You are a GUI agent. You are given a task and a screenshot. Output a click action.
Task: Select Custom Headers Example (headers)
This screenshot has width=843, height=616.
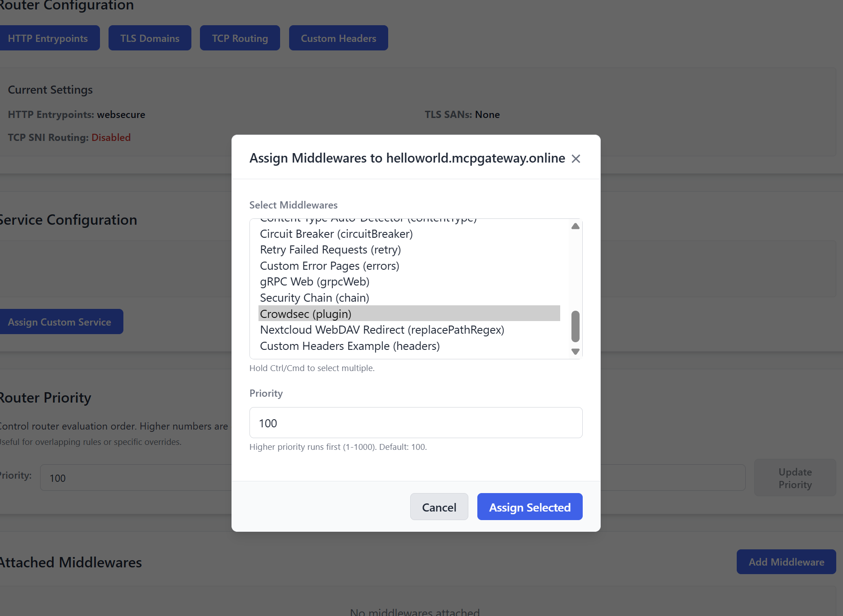(409, 346)
